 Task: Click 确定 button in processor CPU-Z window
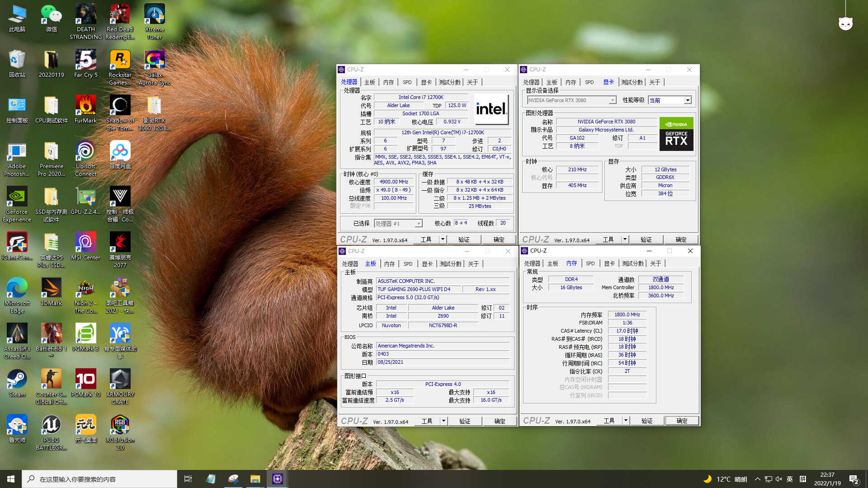pos(499,239)
